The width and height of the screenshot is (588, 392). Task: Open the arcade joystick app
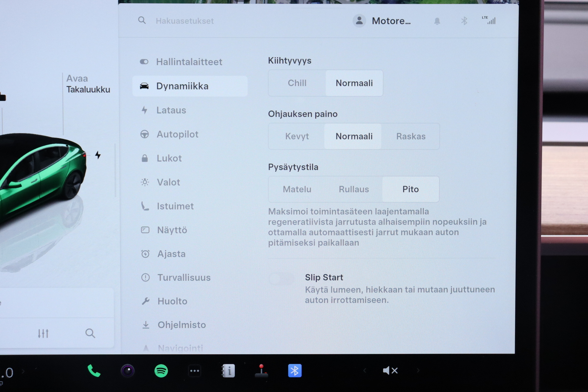tap(261, 371)
